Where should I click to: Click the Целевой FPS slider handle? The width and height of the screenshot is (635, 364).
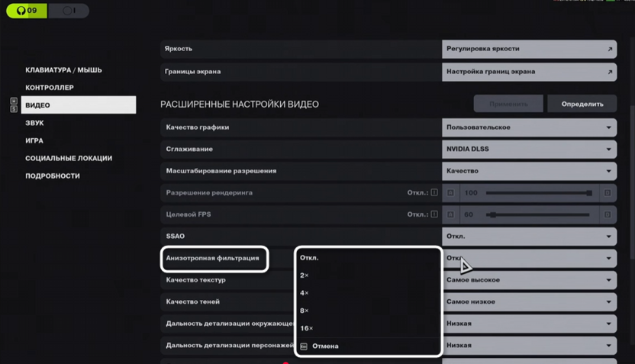pos(493,215)
